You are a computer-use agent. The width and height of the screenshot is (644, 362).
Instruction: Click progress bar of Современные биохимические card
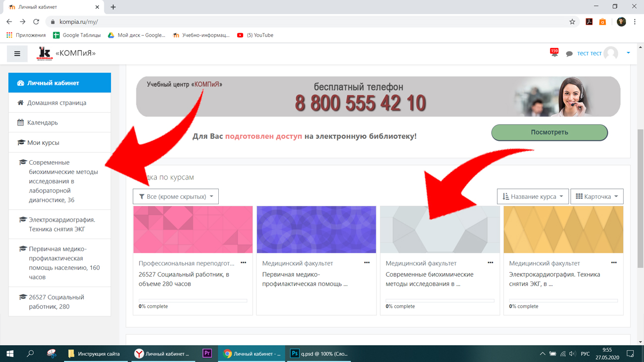click(x=440, y=301)
